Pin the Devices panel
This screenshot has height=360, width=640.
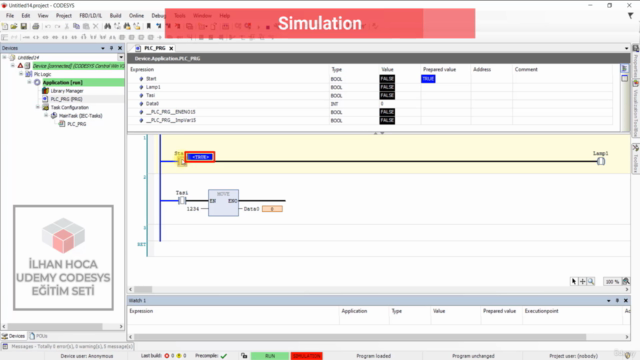click(x=111, y=48)
